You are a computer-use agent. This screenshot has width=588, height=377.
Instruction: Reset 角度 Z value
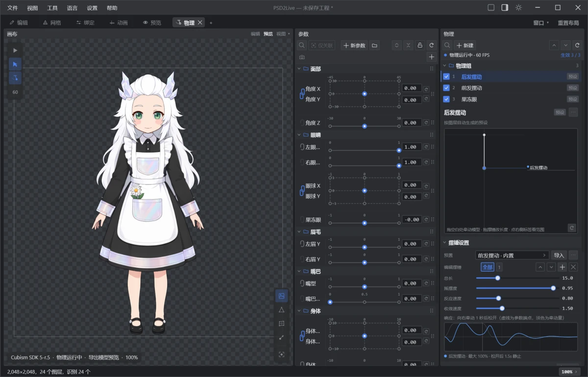point(426,123)
